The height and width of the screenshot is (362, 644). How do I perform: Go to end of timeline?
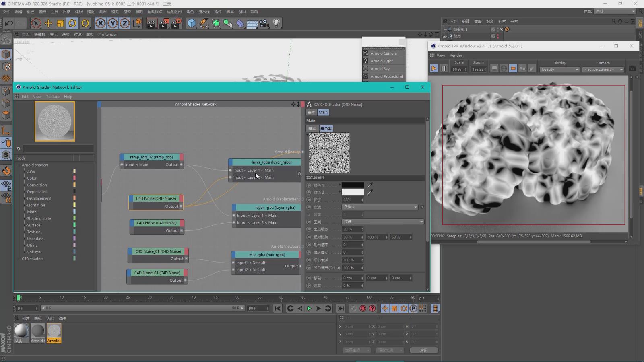pos(341,309)
